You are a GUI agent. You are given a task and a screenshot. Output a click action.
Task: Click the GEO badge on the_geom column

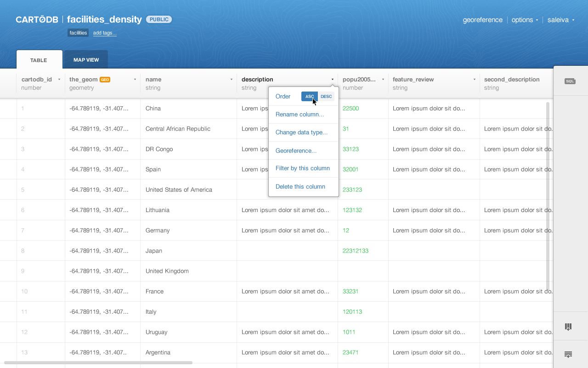pyautogui.click(x=105, y=79)
